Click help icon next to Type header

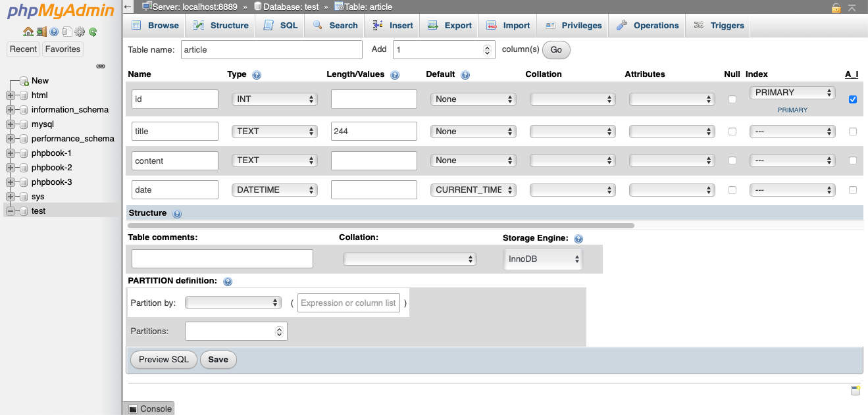click(x=257, y=75)
